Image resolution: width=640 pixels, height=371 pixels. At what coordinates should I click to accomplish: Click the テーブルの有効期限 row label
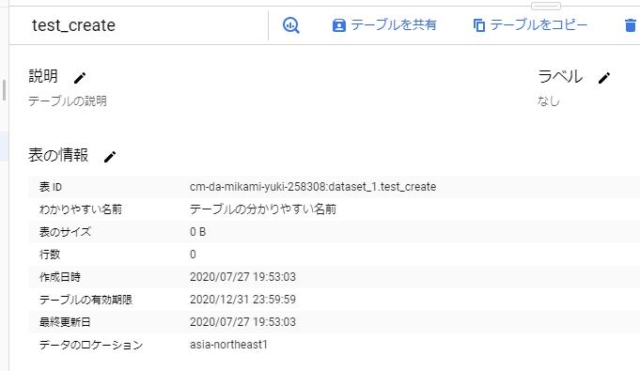[86, 300]
